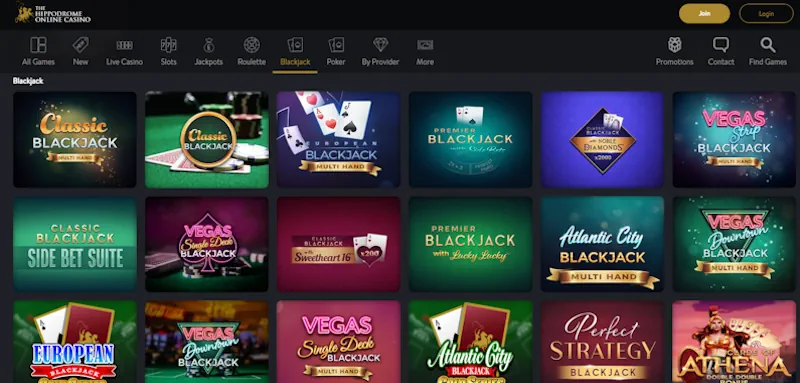This screenshot has width=800, height=383.
Task: Launch Classic Blackjack chip table game
Action: [207, 139]
